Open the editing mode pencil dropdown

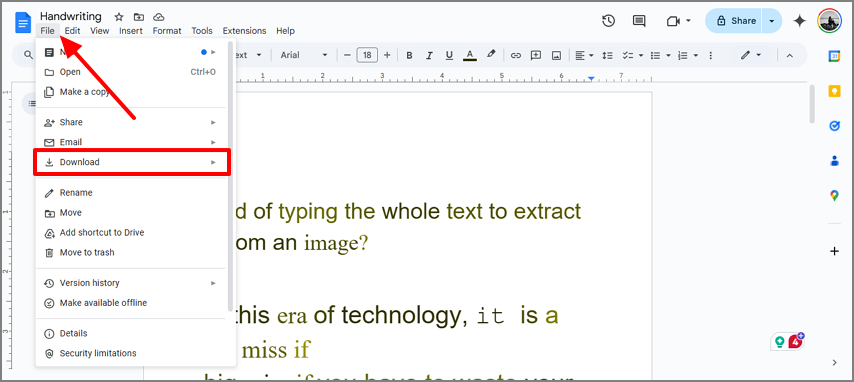(x=751, y=55)
